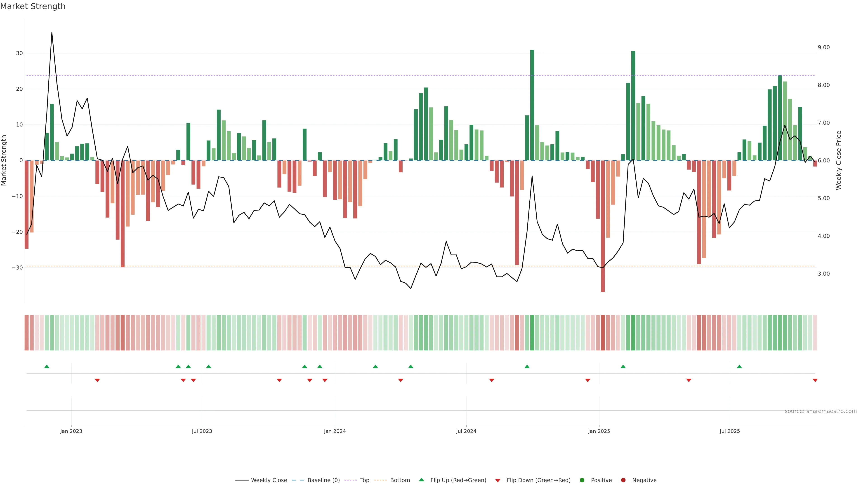868x488 pixels.
Task: Click the green flip-up marker just after Jul 2025
Action: tap(739, 366)
